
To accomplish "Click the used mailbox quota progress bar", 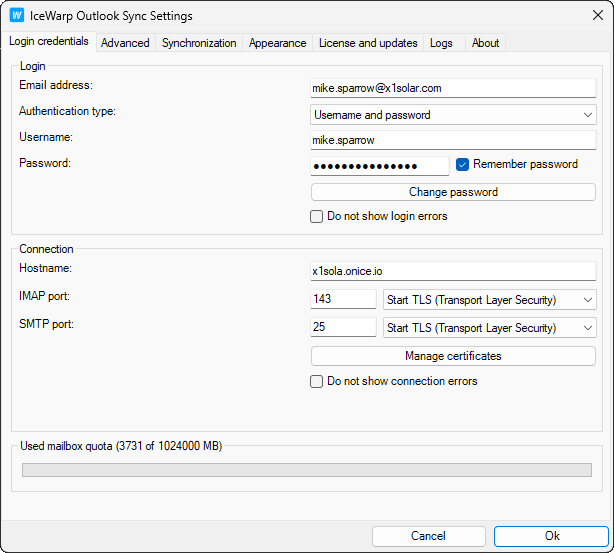I will (x=306, y=468).
